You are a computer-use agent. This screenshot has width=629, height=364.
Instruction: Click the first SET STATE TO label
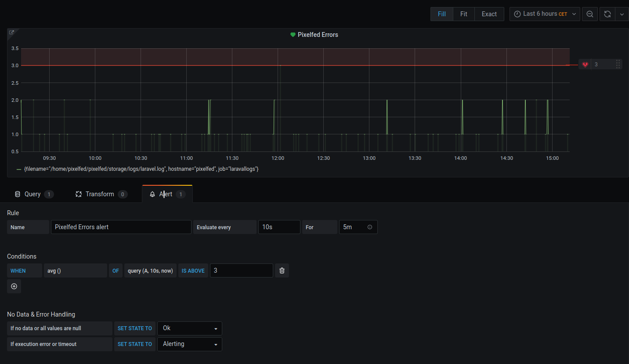pos(135,328)
